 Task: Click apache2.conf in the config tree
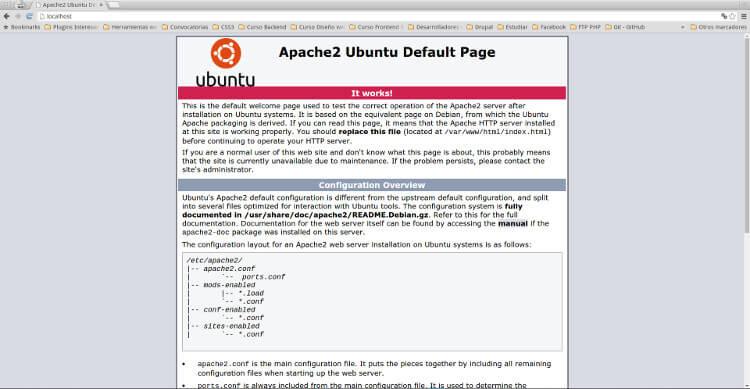click(x=229, y=268)
